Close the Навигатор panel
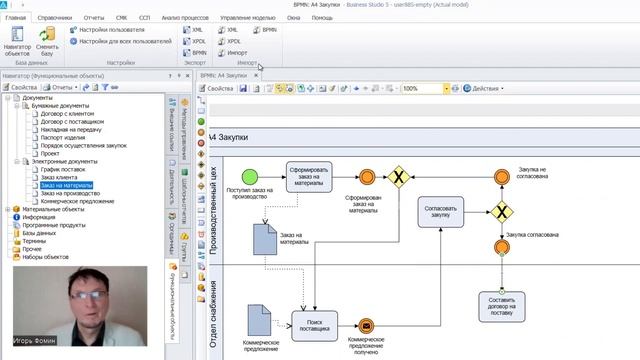Viewport: 640px width, 360px height. 188,76
